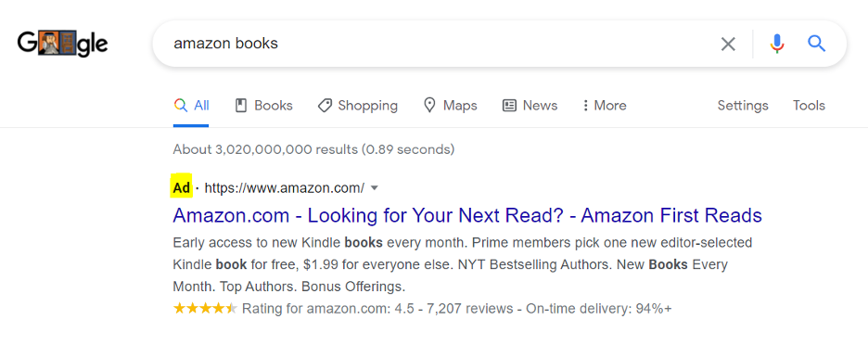Screen dimensions: 868x345
Task: Click the amazon.com ad URL
Action: (285, 188)
